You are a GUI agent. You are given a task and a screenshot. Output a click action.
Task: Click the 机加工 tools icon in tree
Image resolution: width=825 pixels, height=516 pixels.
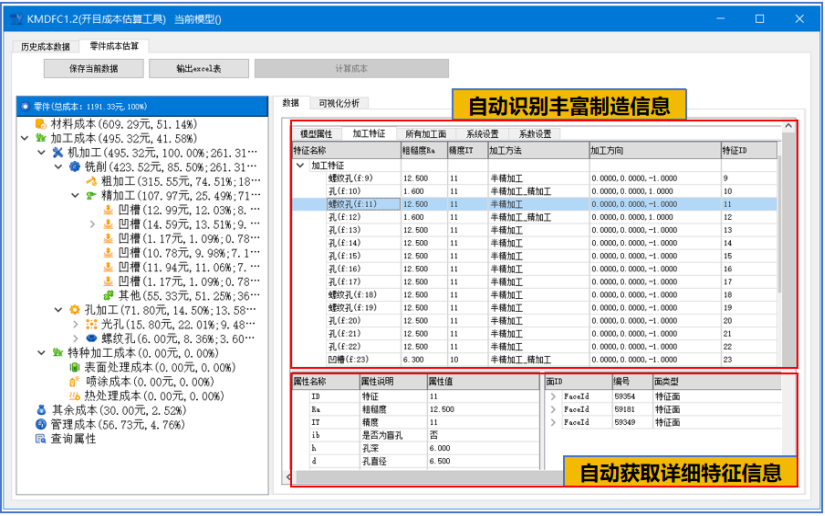57,153
